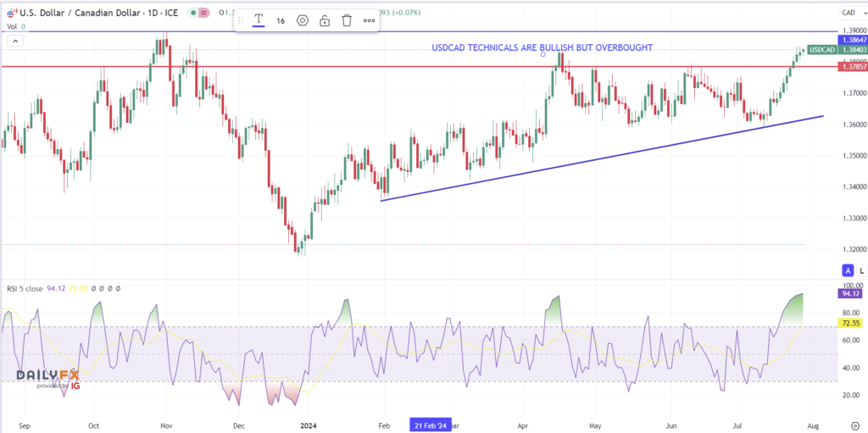Toggle log scale with the L button
868x433 pixels.
[860, 269]
